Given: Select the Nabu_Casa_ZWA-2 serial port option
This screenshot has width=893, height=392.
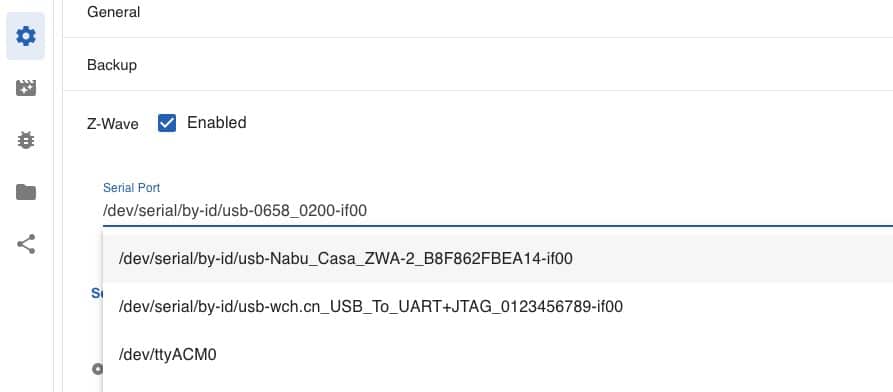Looking at the screenshot, I should pos(498,259).
